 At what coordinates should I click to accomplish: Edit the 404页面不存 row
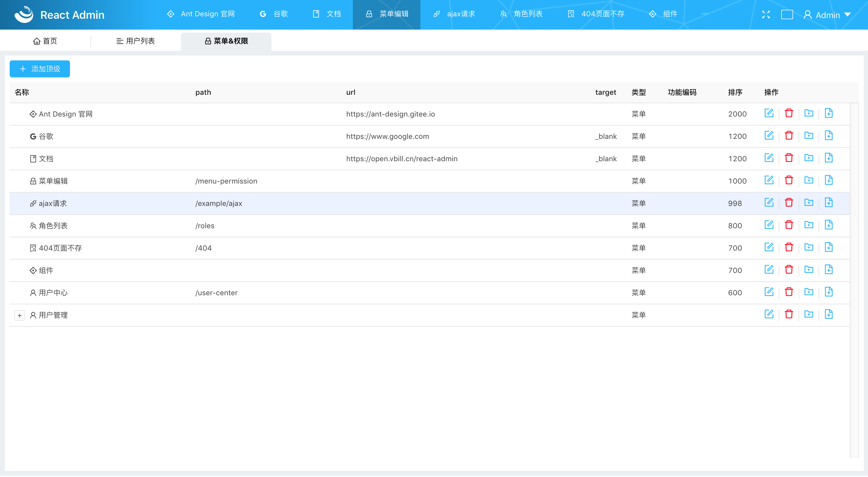click(768, 247)
